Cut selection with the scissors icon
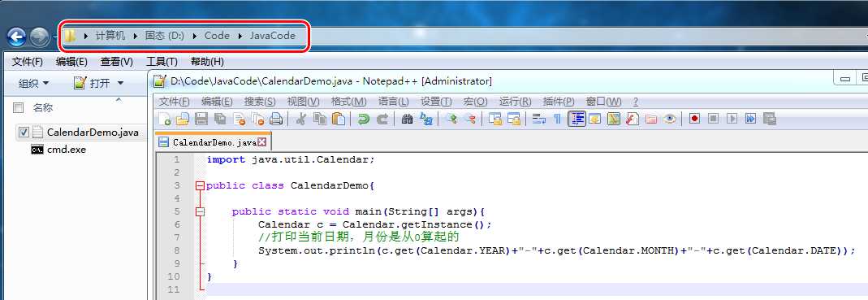Image resolution: width=868 pixels, height=300 pixels. tap(300, 119)
